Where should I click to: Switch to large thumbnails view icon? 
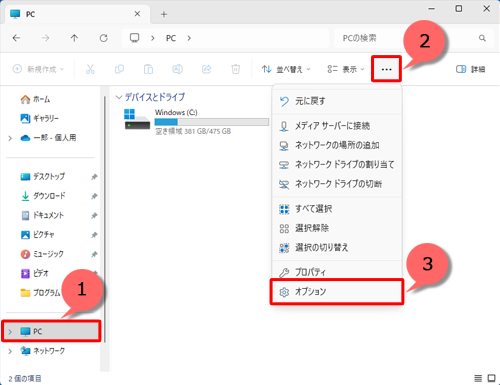(491, 378)
